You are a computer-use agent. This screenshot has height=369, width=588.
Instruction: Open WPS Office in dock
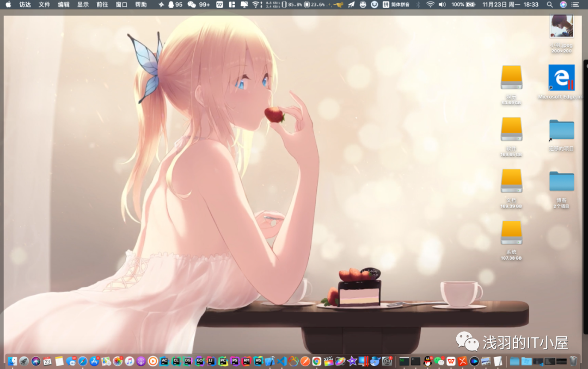pyautogui.click(x=451, y=361)
